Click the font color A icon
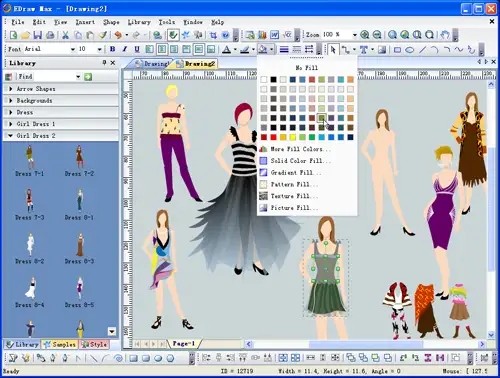This screenshot has height=378, width=500. coord(227,50)
